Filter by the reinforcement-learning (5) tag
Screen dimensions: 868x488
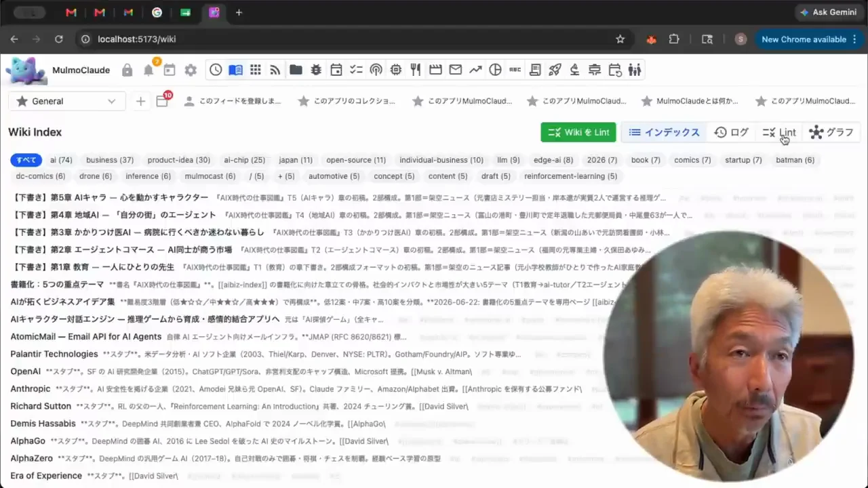pyautogui.click(x=571, y=176)
